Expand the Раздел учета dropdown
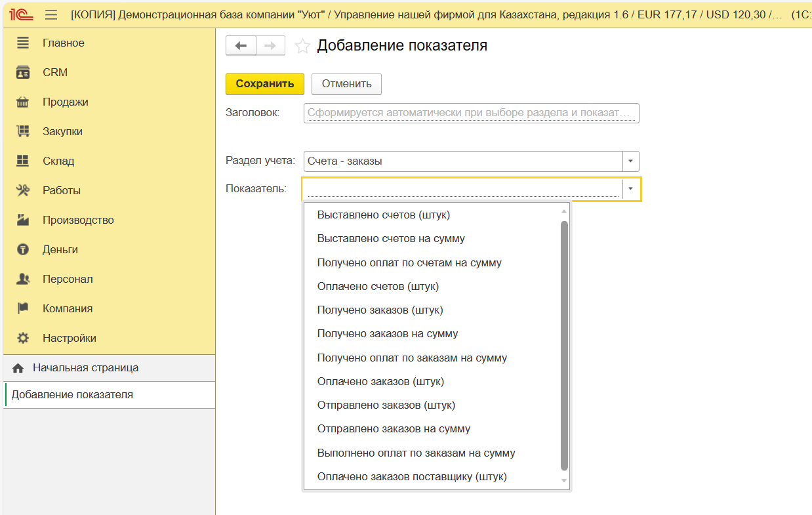812x515 pixels. point(630,161)
